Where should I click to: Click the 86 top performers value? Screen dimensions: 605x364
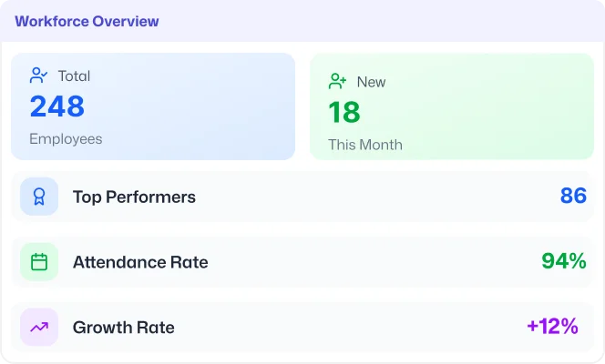(x=573, y=196)
